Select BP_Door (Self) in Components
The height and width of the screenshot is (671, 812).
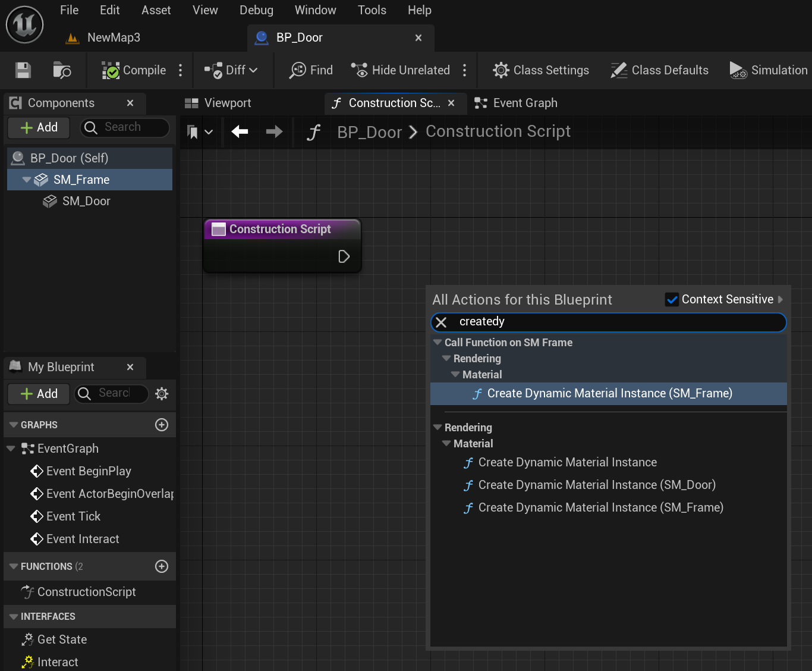(90, 158)
